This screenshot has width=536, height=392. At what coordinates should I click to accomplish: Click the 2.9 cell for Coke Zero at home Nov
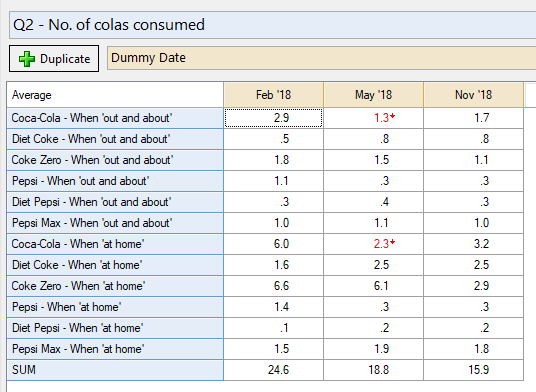point(473,286)
